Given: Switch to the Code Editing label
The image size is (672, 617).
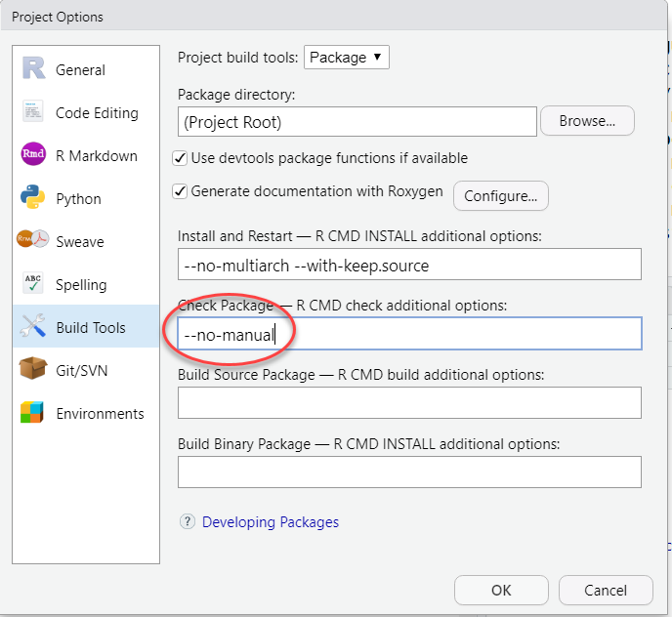Looking at the screenshot, I should click(97, 113).
